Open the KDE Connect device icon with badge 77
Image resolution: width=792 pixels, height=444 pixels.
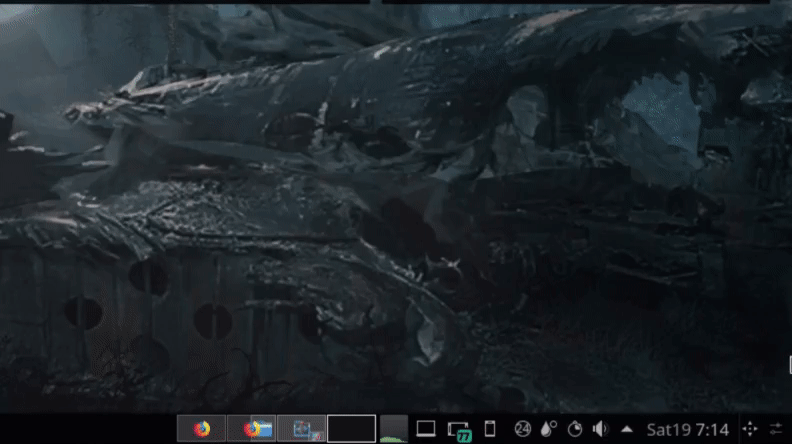[459, 431]
